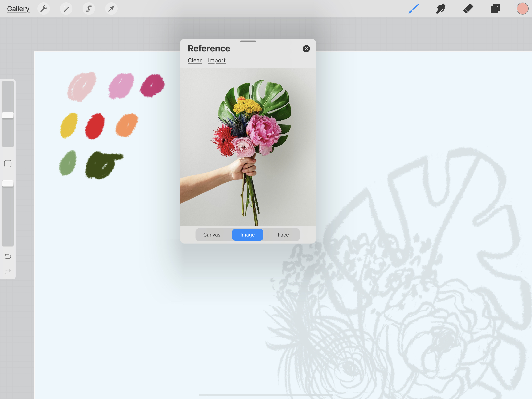Click the red paint swatch on canvas

click(95, 126)
